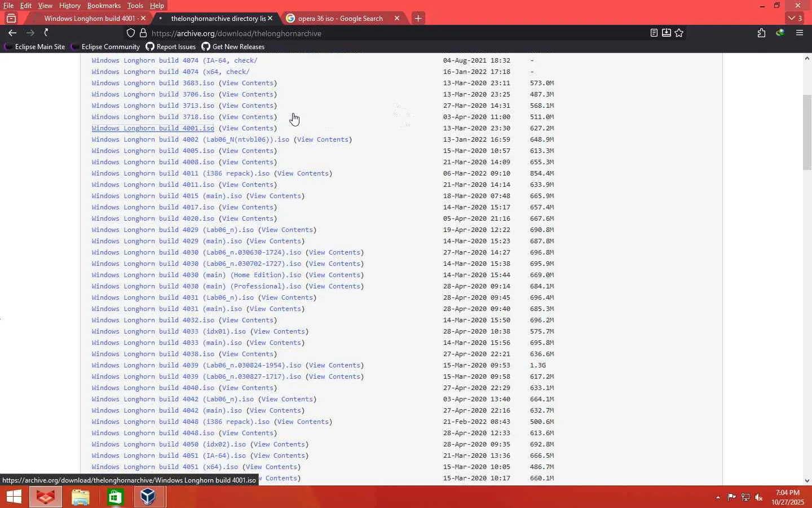Open the Edit menu
The image size is (812, 508).
click(26, 6)
